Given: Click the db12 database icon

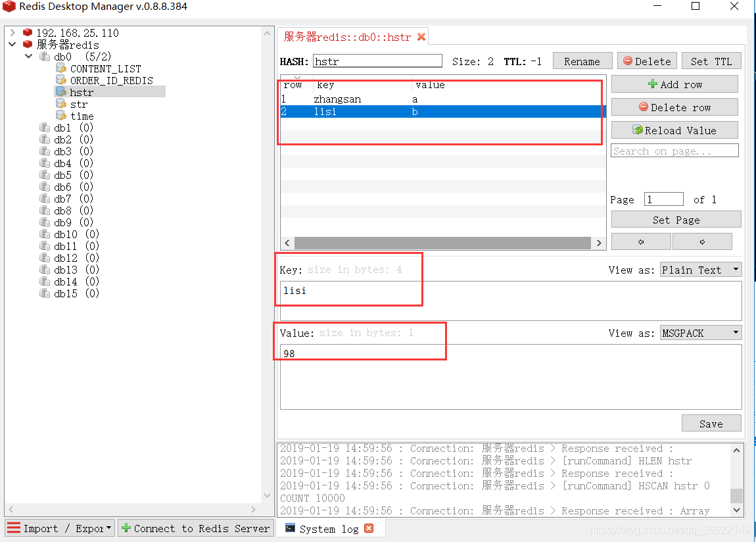Looking at the screenshot, I should [45, 257].
